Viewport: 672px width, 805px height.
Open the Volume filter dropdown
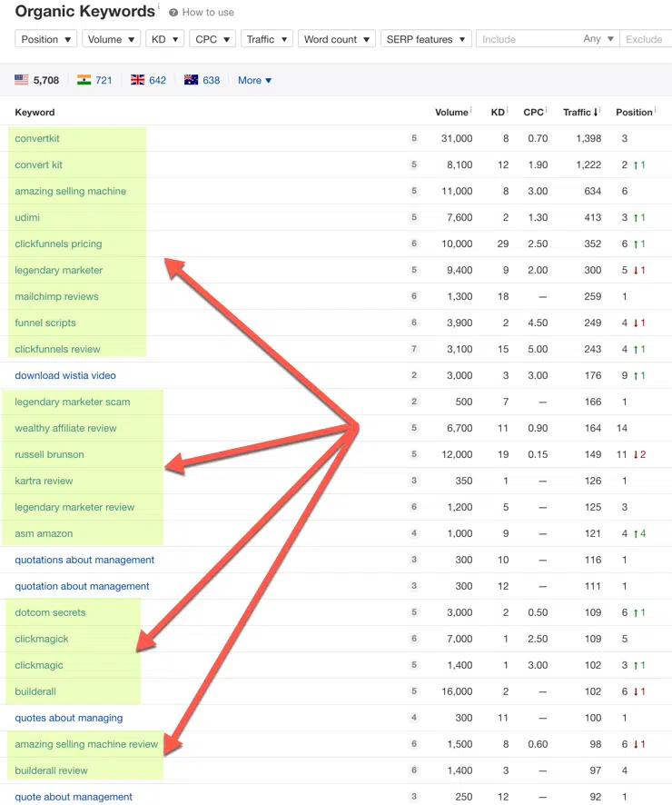(x=111, y=39)
